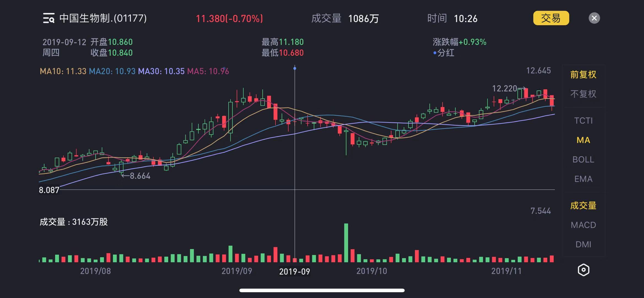Tap the current price 11.380(-0.70%)
The height and width of the screenshot is (298, 644).
tap(229, 18)
